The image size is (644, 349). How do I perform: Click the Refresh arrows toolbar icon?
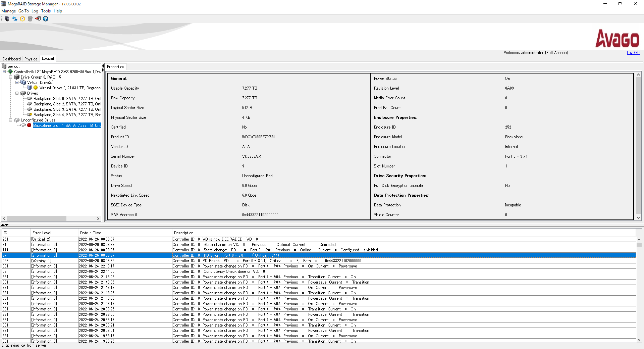point(15,19)
